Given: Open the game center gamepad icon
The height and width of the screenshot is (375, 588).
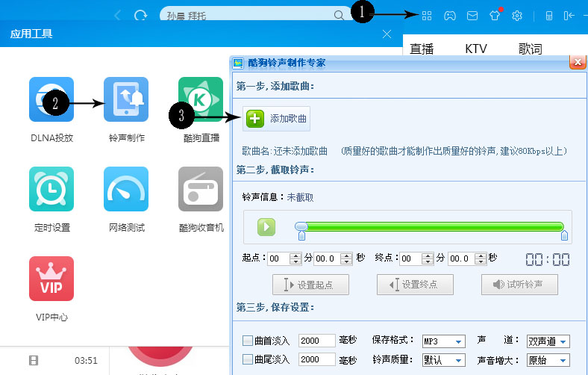Looking at the screenshot, I should tap(450, 16).
